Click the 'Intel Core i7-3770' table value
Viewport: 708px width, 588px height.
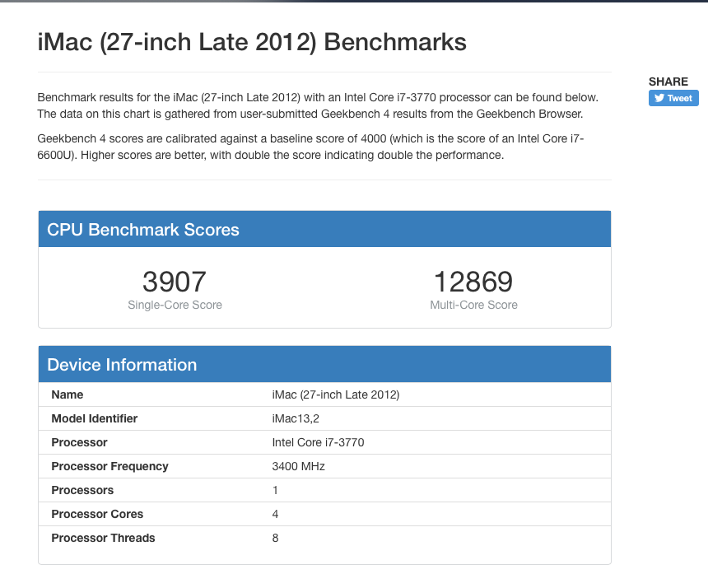tap(318, 442)
